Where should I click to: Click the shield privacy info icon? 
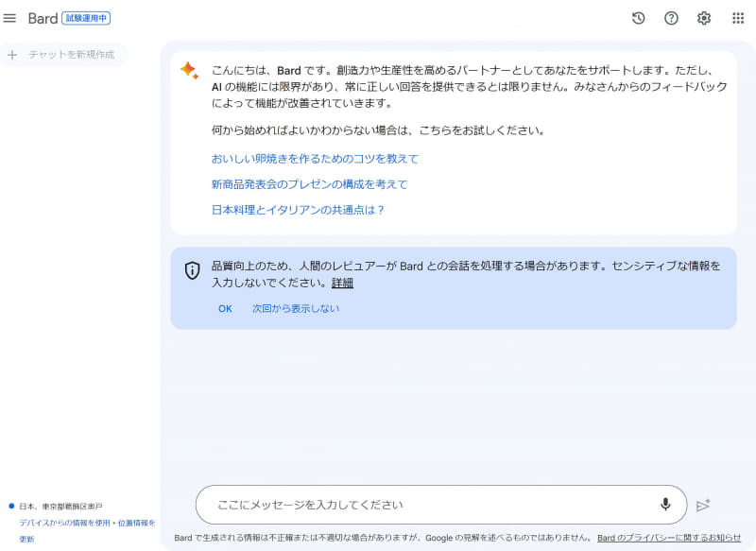[193, 270]
